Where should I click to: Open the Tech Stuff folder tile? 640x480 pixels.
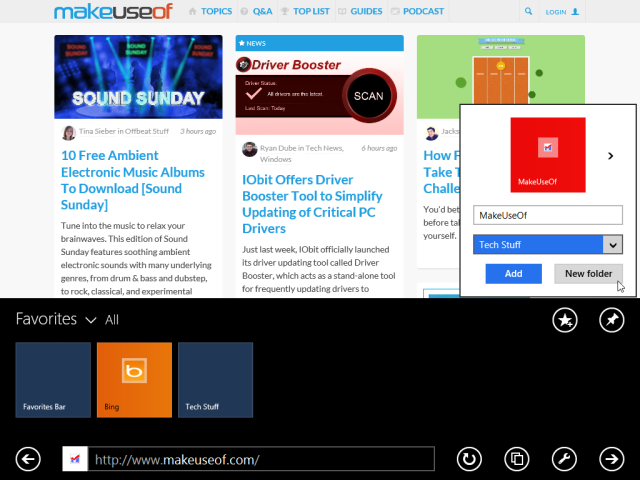216,380
